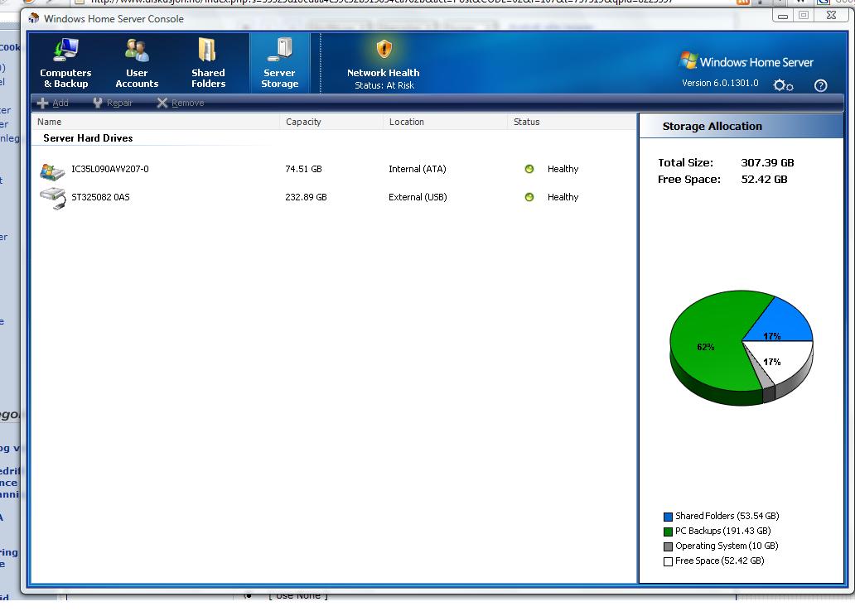The width and height of the screenshot is (855, 616).
Task: Click the Remove drive button
Action: coord(181,103)
